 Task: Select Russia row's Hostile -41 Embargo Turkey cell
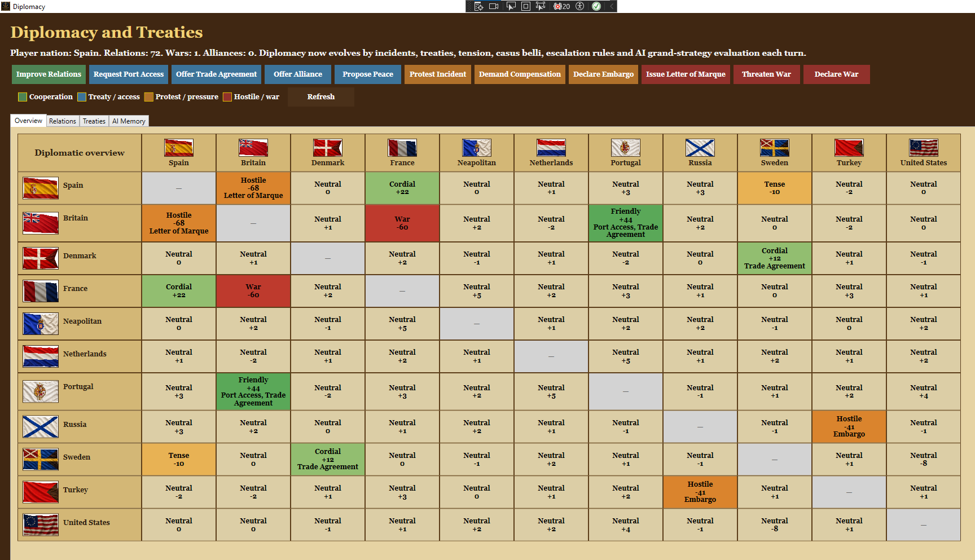(x=849, y=427)
